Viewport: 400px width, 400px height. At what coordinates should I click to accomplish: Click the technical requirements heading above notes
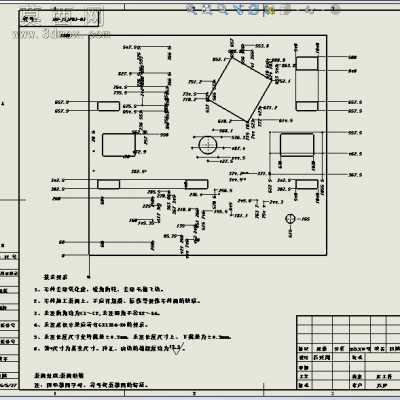[56, 277]
